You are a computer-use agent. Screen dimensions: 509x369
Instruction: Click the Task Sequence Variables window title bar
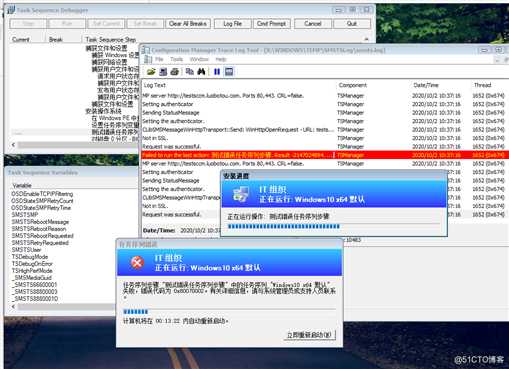(x=71, y=172)
